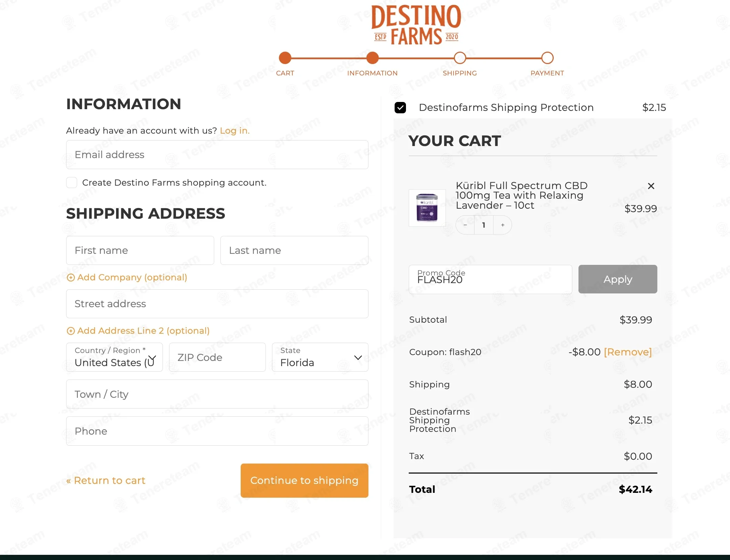The width and height of the screenshot is (730, 560).
Task: Click the Total amount $42.14
Action: pyautogui.click(x=635, y=489)
